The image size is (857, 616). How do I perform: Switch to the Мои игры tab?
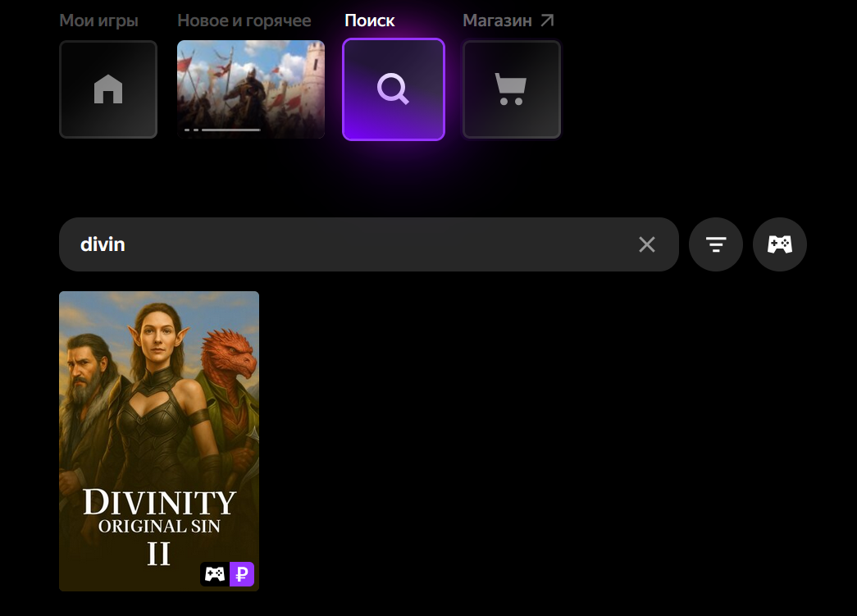pos(98,21)
